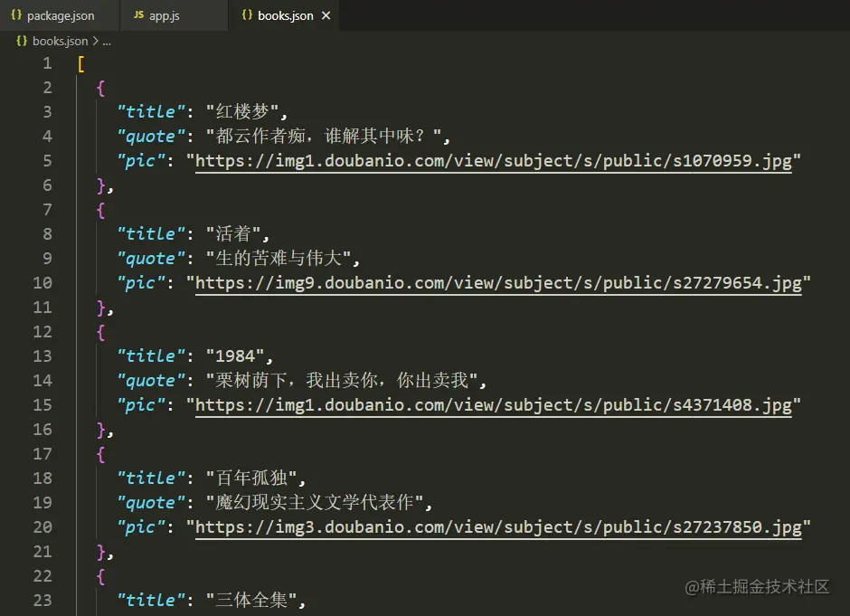Click the quote "栗树荫下，我出卖你，你出卖我"

coord(342,381)
